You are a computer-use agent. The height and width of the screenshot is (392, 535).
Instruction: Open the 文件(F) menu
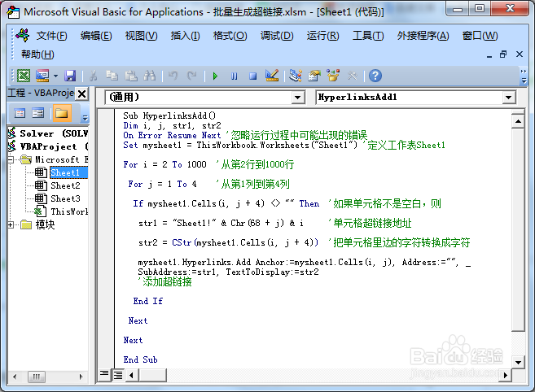52,36
